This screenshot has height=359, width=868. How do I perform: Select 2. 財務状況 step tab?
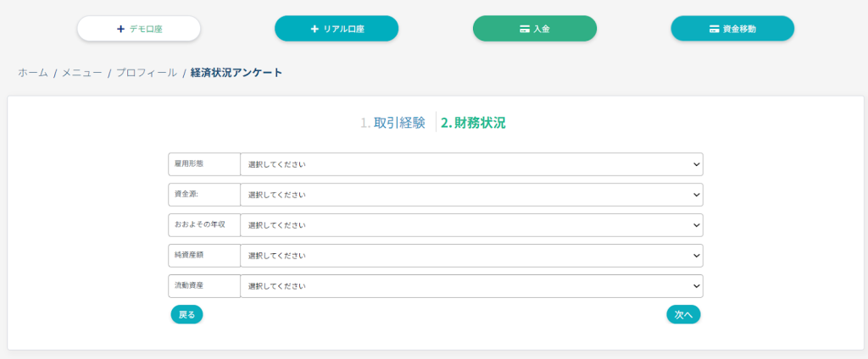pyautogui.click(x=473, y=123)
